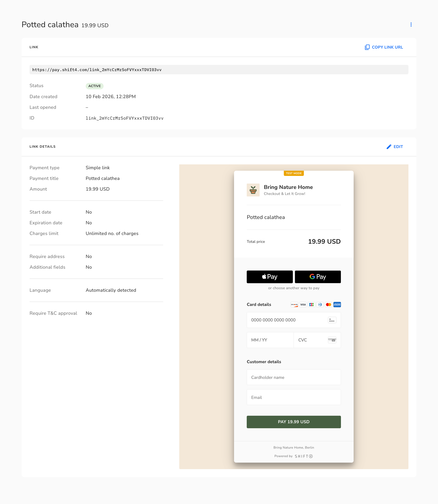Click the card number field icon
The width and height of the screenshot is (438, 504).
pos(332,320)
